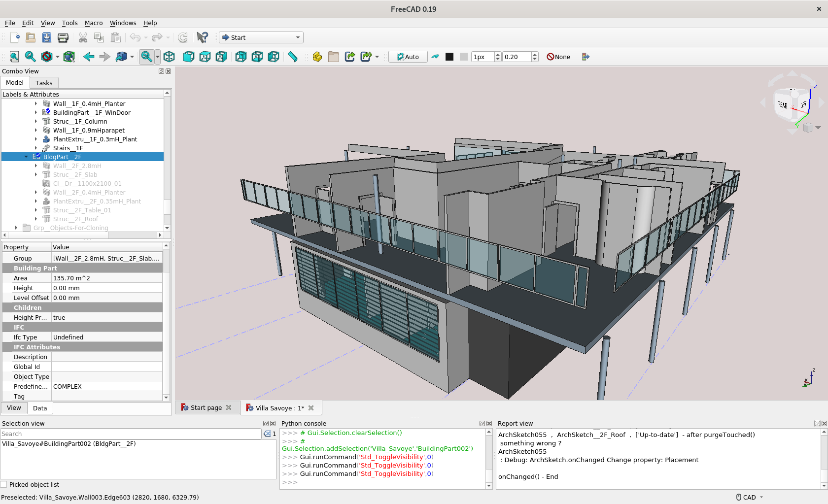Set the left view
This screenshot has width=828, height=504.
point(274,57)
